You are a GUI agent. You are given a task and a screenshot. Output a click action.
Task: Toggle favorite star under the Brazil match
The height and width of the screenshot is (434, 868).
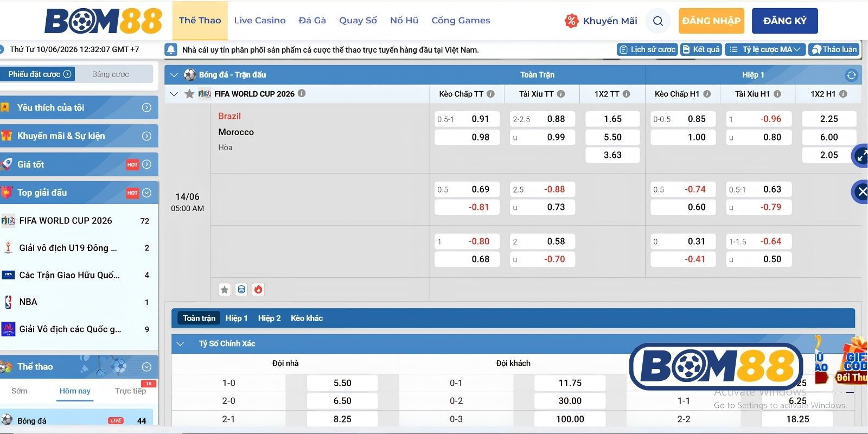[x=225, y=290]
